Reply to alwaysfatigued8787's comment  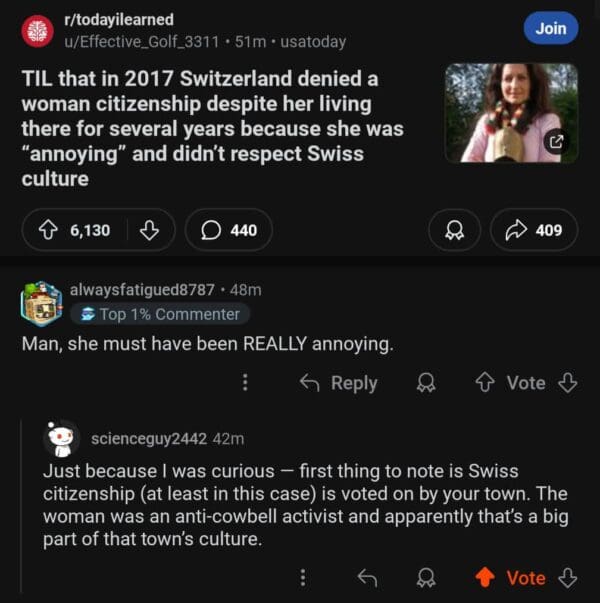[339, 383]
